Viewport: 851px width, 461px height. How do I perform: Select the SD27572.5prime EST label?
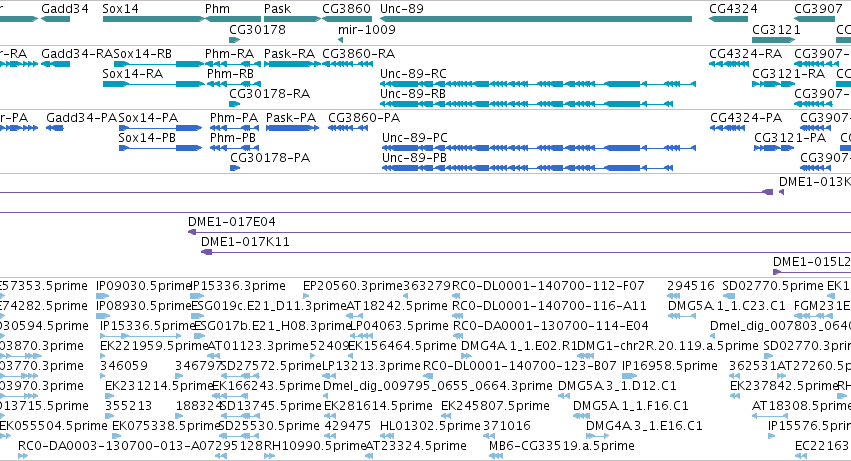[271, 367]
